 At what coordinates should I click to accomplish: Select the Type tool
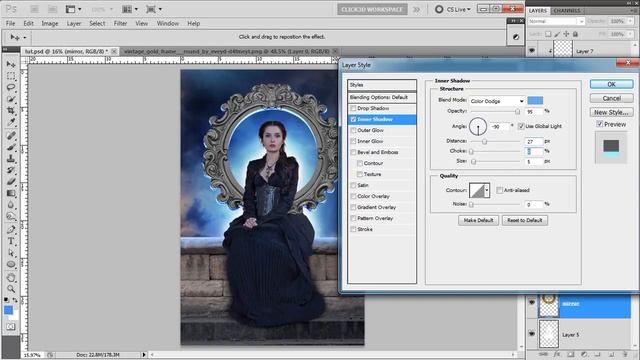[x=11, y=241]
